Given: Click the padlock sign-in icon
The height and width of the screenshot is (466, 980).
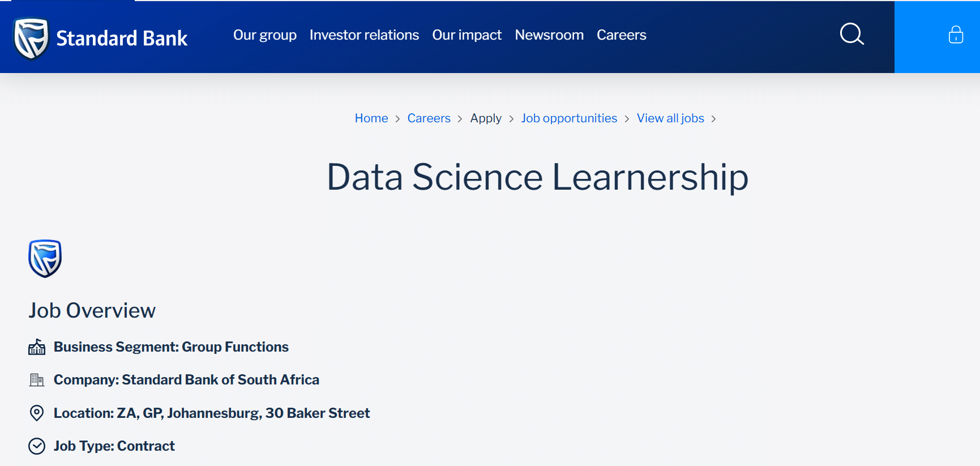Looking at the screenshot, I should (956, 35).
